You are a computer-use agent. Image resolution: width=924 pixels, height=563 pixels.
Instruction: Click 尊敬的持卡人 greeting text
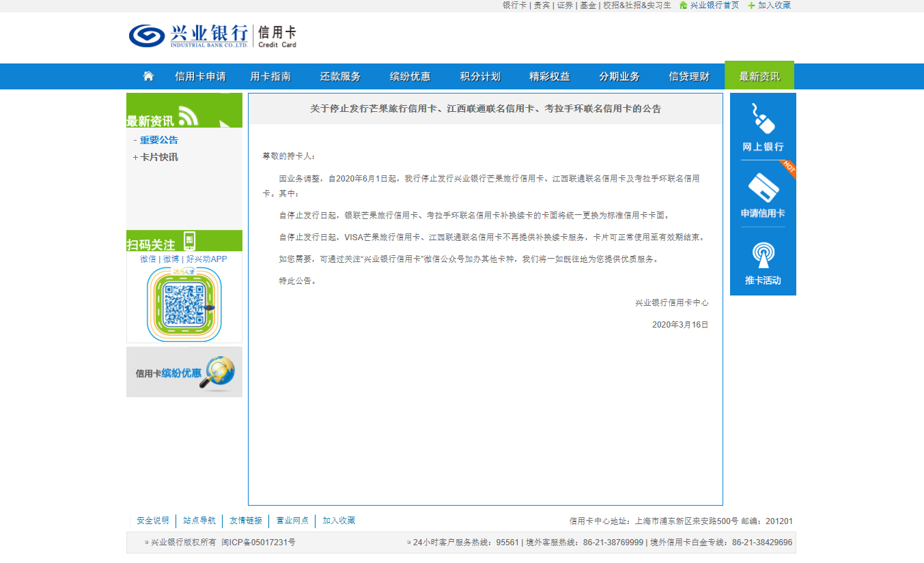tap(290, 156)
